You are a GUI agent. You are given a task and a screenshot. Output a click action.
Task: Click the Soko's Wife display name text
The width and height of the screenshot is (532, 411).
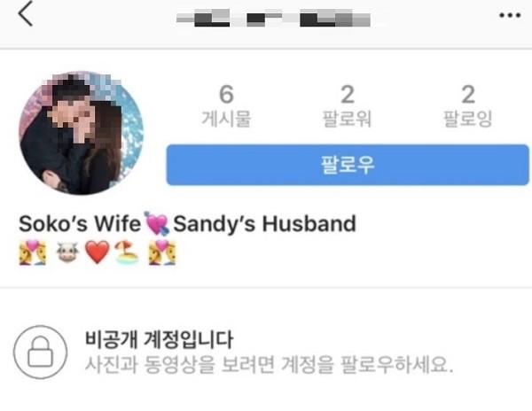click(x=80, y=224)
